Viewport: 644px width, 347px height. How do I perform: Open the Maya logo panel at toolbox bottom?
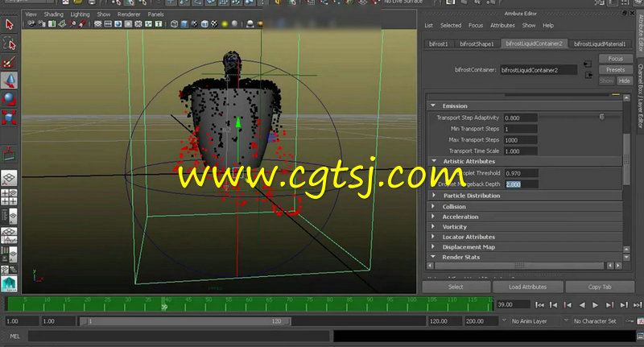click(x=9, y=283)
